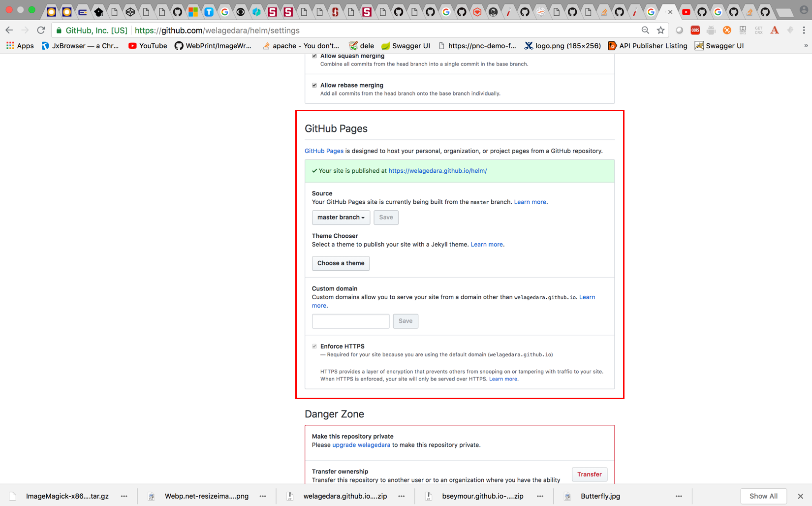
Task: Click Learn more next to Source
Action: pos(530,202)
